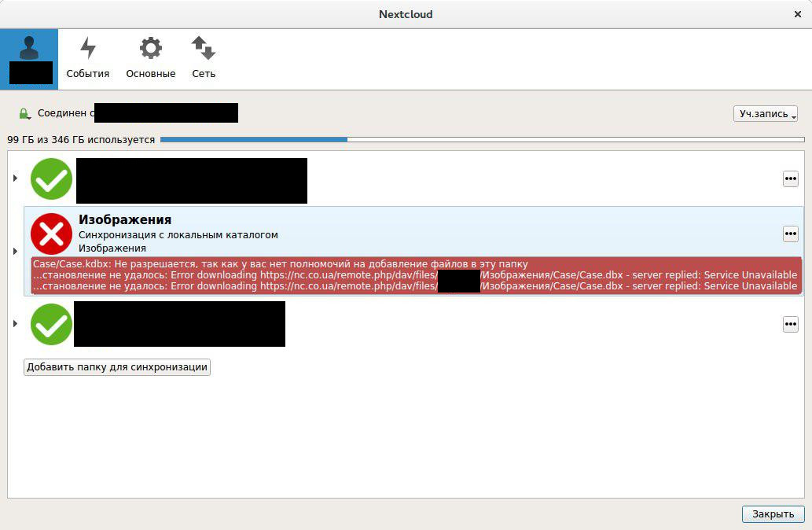The width and height of the screenshot is (812, 530).
Task: Expand the sync folder above Изображения
Action: pyautogui.click(x=15, y=179)
